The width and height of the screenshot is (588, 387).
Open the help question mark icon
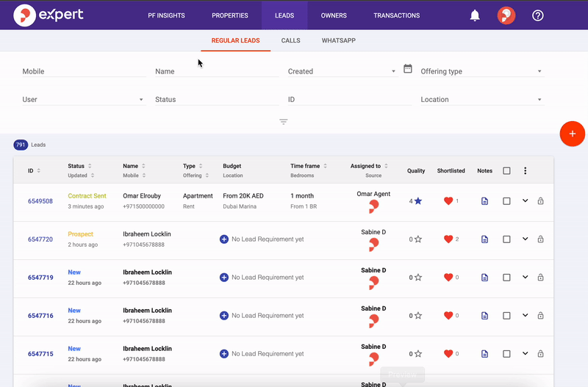(537, 15)
